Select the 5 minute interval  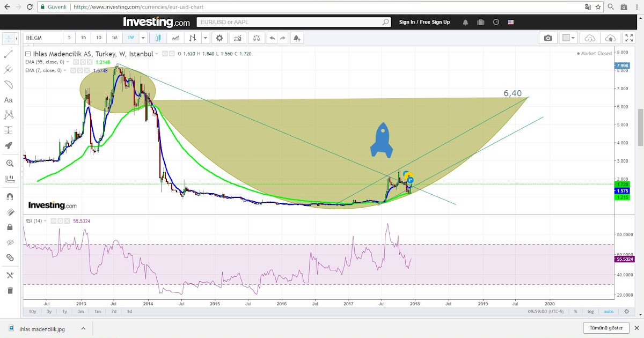tap(69, 38)
